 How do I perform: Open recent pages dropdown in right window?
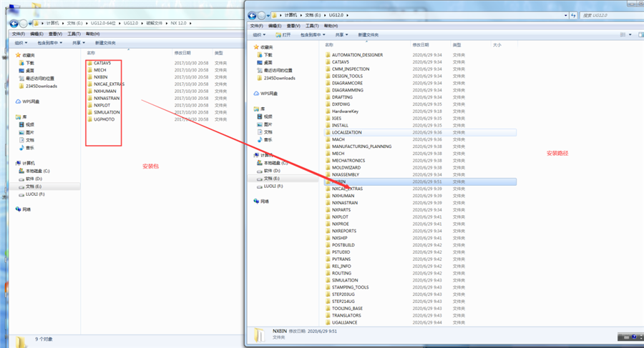coord(268,16)
